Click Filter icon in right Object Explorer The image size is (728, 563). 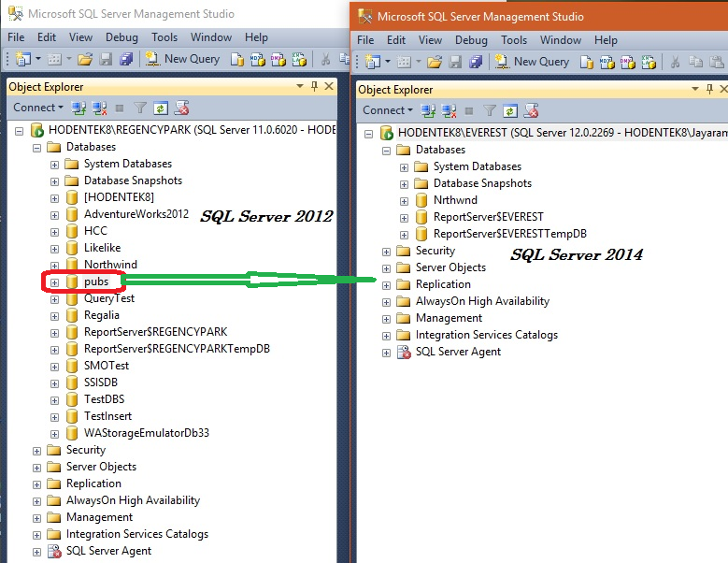pos(490,111)
